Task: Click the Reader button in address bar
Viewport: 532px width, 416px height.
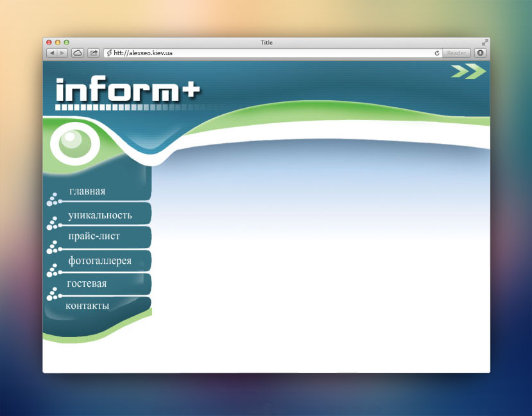Action: 456,53
